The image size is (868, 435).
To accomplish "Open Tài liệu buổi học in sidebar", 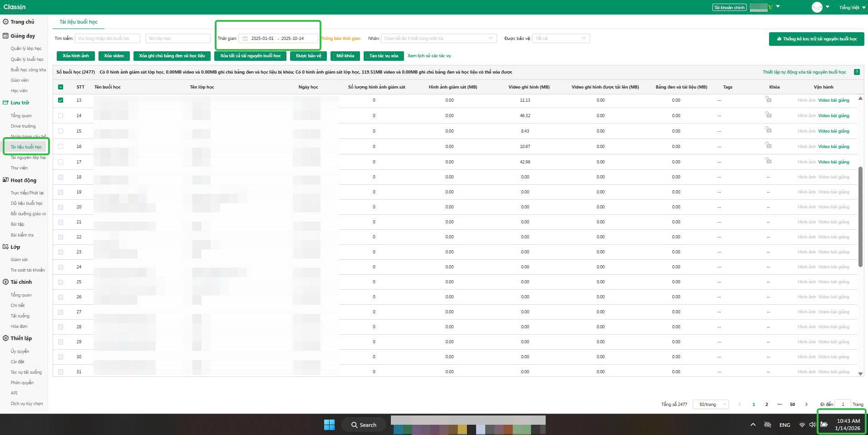I will tap(26, 147).
